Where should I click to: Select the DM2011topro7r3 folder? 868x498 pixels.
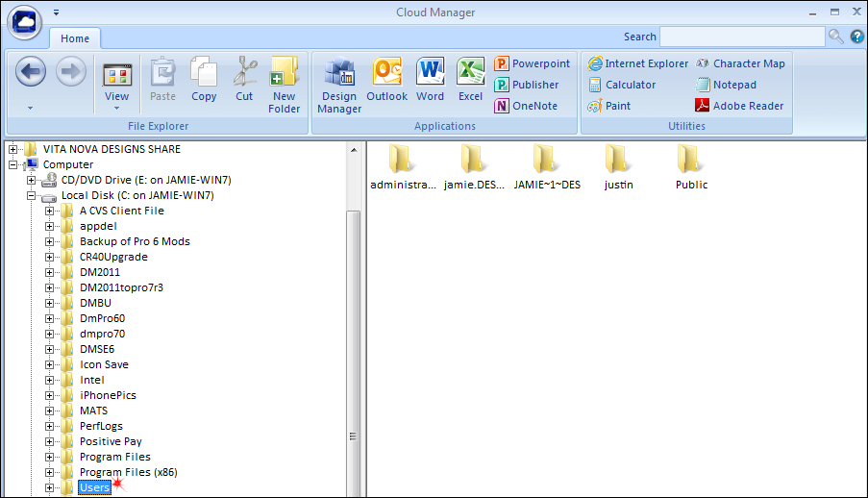click(x=121, y=287)
